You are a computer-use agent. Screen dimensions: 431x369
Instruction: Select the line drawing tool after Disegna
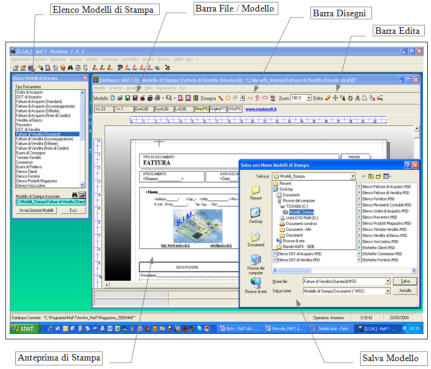pyautogui.click(x=221, y=98)
